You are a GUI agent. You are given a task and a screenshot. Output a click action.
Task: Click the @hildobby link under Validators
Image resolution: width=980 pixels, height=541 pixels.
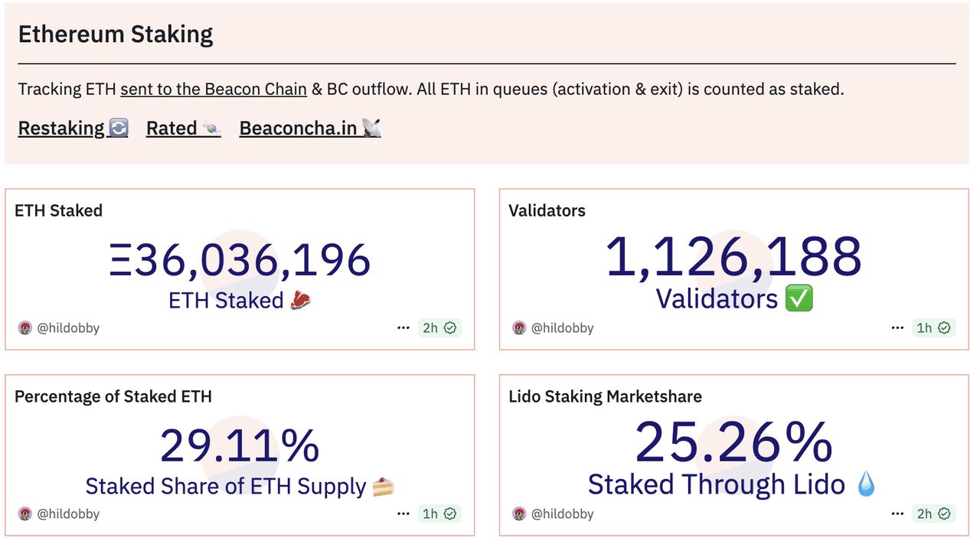[x=562, y=328]
